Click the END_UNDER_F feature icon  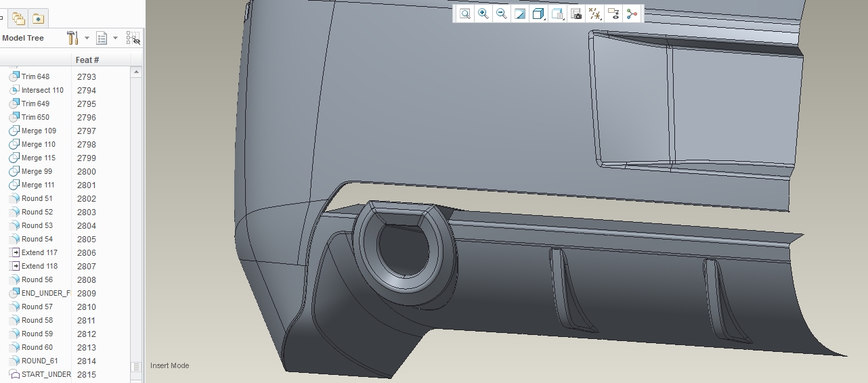(14, 293)
